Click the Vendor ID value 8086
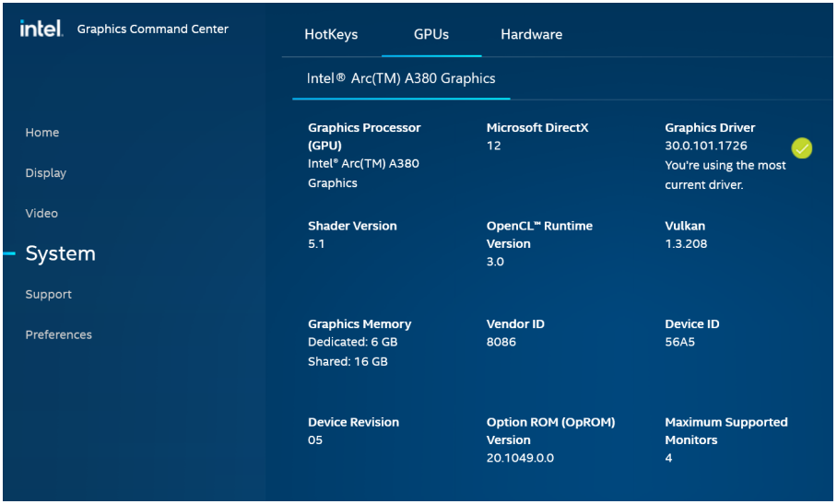Image resolution: width=837 pixels, height=504 pixels. pos(501,342)
